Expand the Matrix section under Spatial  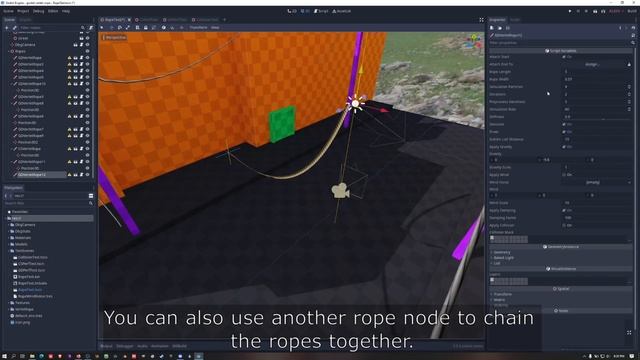point(499,300)
